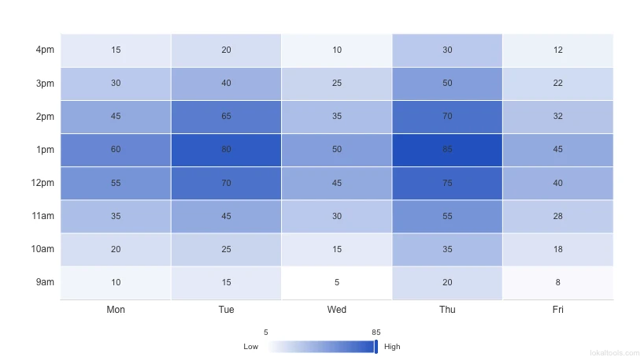This screenshot has width=644, height=357.
Task: Click the Thu label on the x-axis
Action: pos(447,310)
